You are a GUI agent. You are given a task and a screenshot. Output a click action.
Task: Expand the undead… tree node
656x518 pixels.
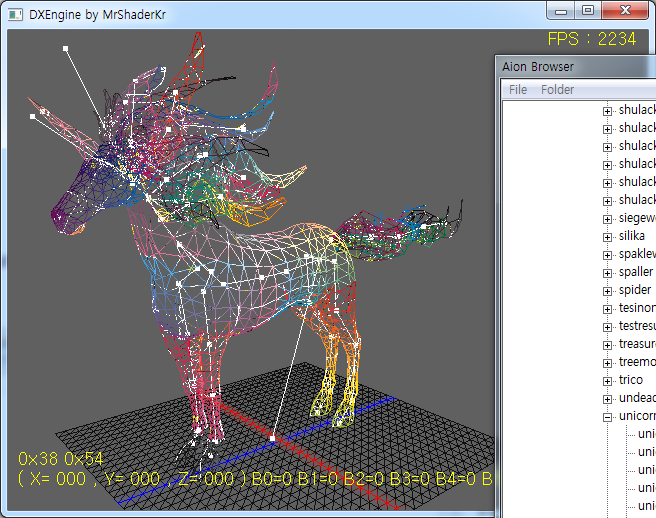pyautogui.click(x=607, y=399)
